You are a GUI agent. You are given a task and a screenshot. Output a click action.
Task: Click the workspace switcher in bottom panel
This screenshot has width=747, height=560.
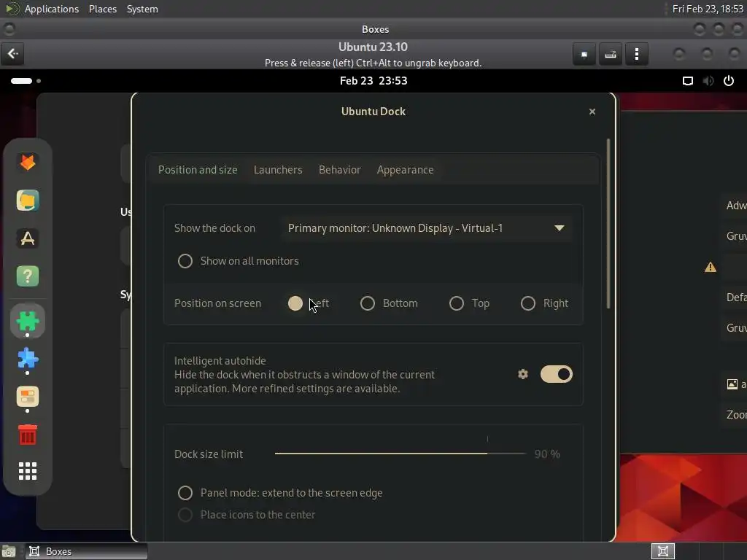pyautogui.click(x=662, y=551)
